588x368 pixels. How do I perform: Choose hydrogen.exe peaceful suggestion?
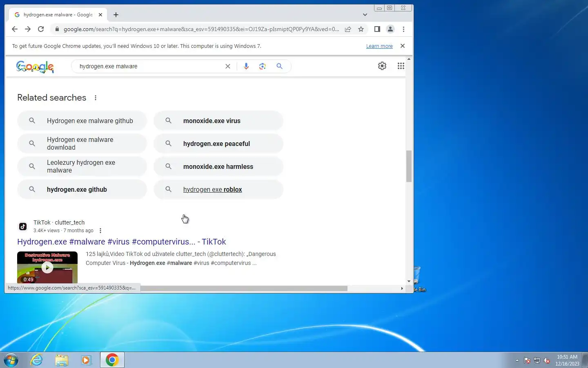click(218, 144)
